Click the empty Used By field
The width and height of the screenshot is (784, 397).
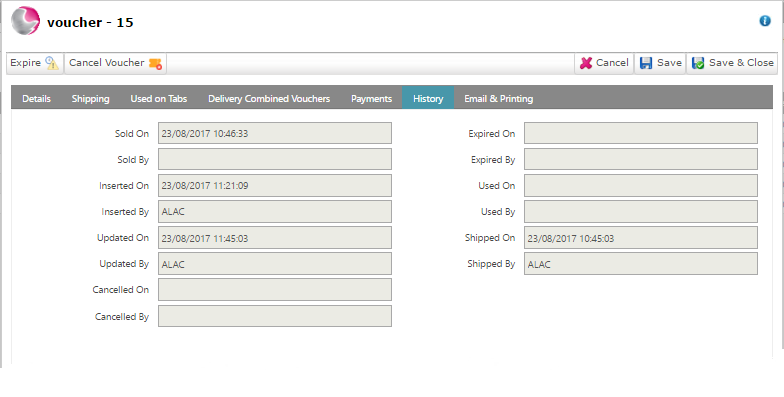[641, 212]
